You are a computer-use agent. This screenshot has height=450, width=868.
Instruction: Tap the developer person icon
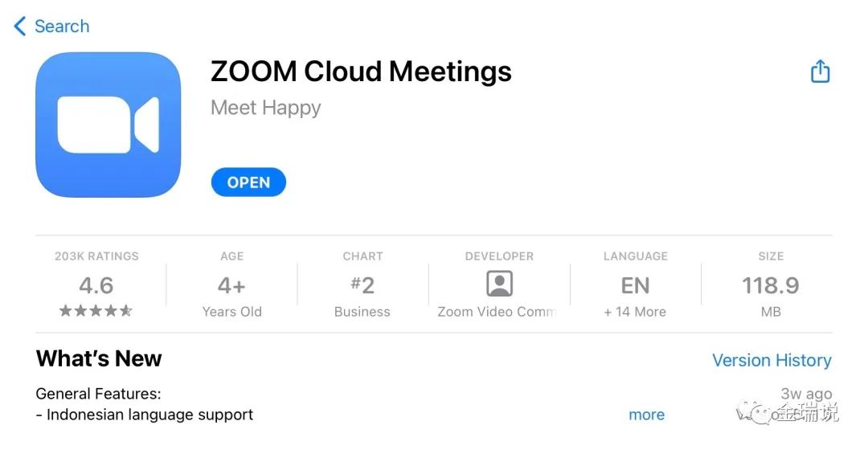[x=499, y=284]
